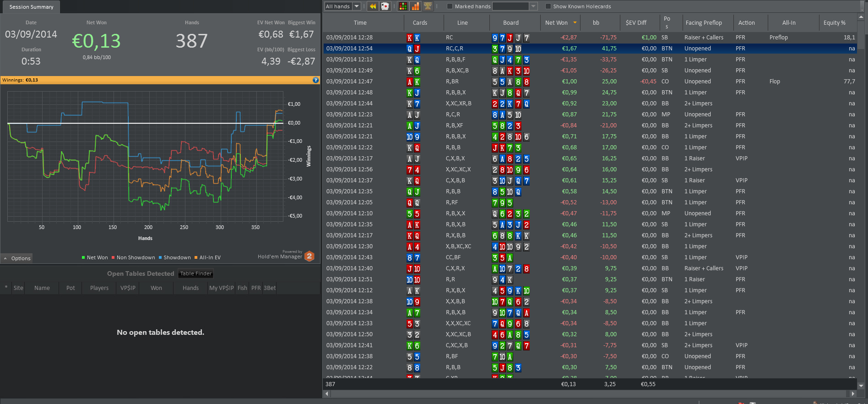Click the Players column header in tables list
868x404 pixels.
pos(99,288)
